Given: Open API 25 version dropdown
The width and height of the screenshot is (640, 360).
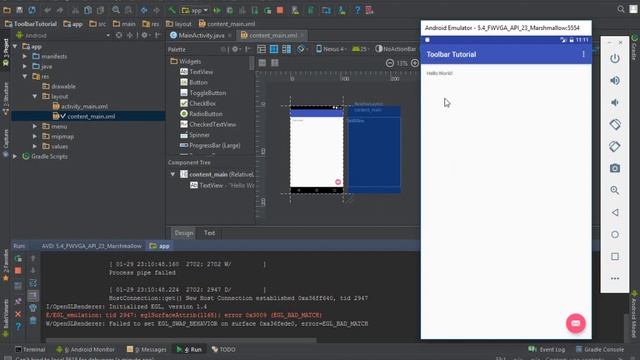Looking at the screenshot, I should click(360, 49).
